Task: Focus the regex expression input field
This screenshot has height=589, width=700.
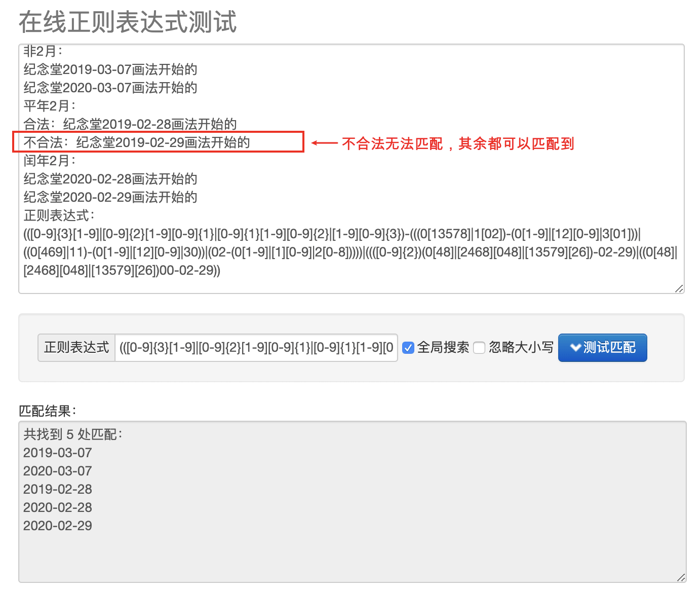Action: pyautogui.click(x=256, y=348)
